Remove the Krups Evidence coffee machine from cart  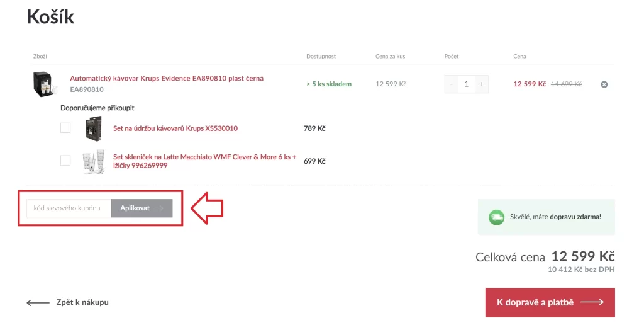pyautogui.click(x=604, y=84)
